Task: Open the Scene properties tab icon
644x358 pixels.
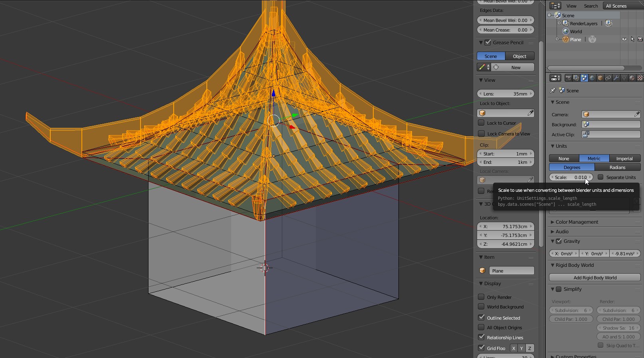Action: pos(584,78)
